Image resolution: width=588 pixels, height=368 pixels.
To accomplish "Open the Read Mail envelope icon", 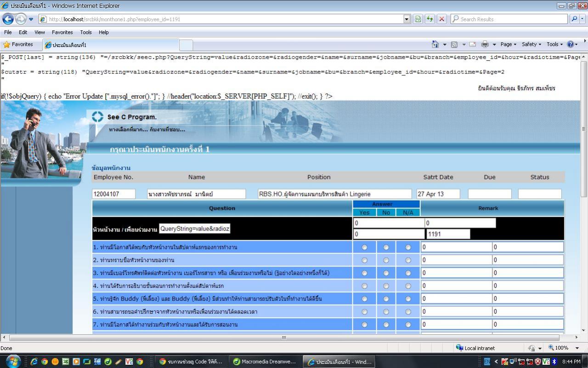I will point(473,44).
